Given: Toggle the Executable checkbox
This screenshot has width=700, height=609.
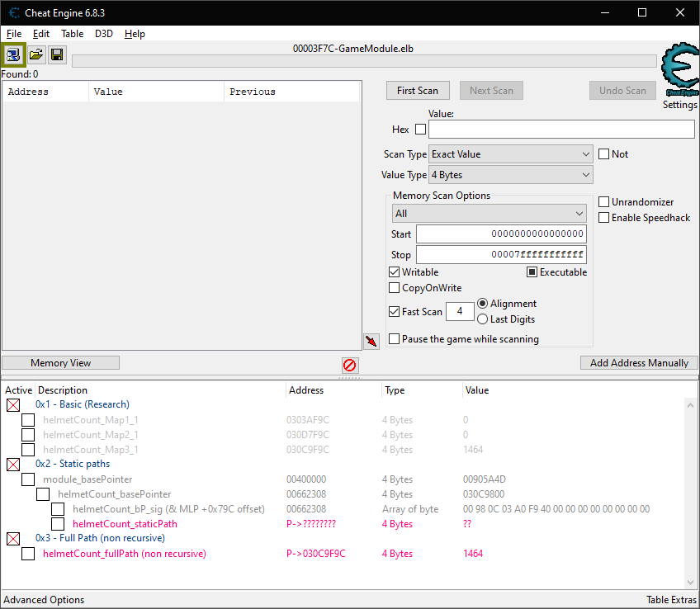Looking at the screenshot, I should 532,272.
